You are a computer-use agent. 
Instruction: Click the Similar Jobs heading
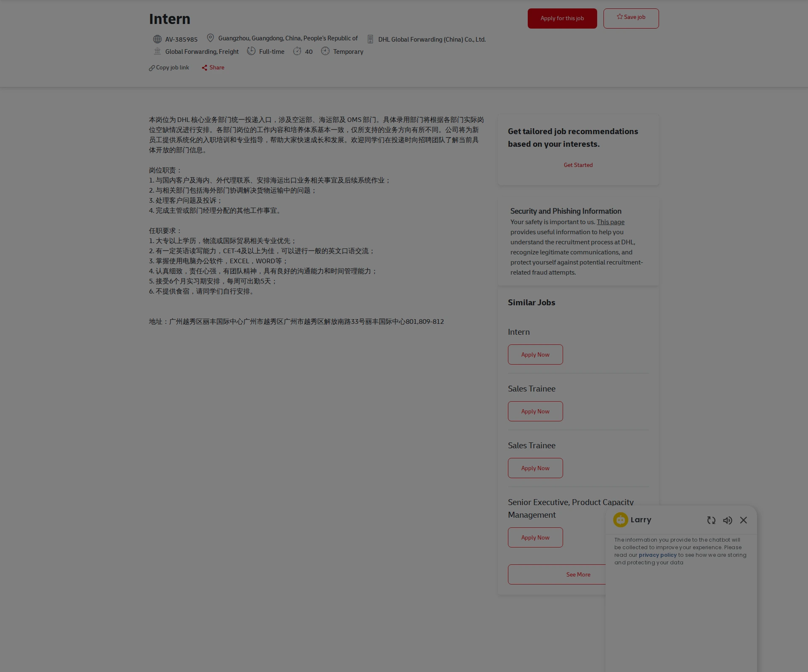(532, 302)
